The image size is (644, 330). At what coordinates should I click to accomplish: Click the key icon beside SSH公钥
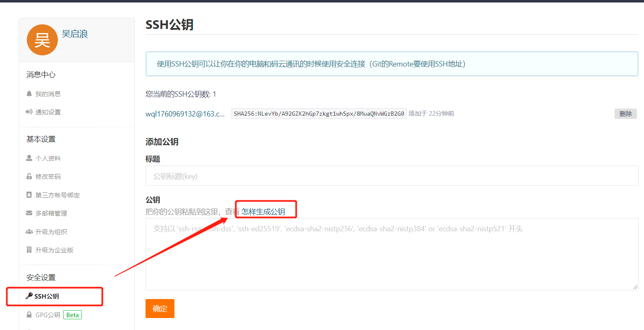pyautogui.click(x=29, y=296)
